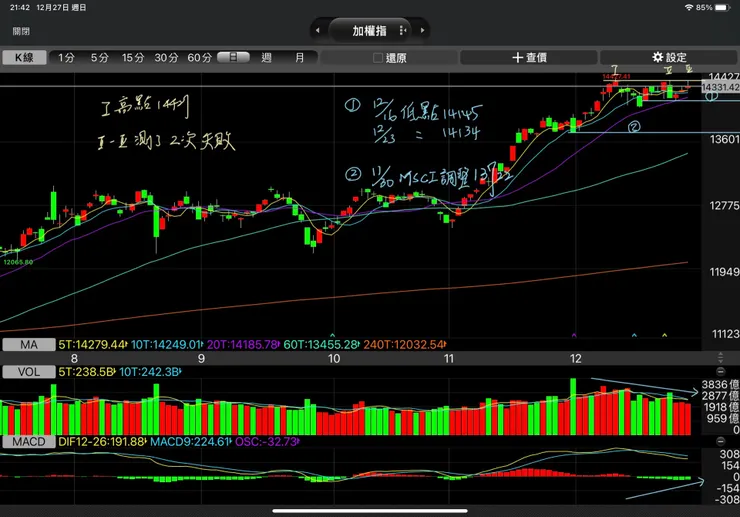
Task: Collapse the MACD panel with minus icon
Action: tap(721, 441)
